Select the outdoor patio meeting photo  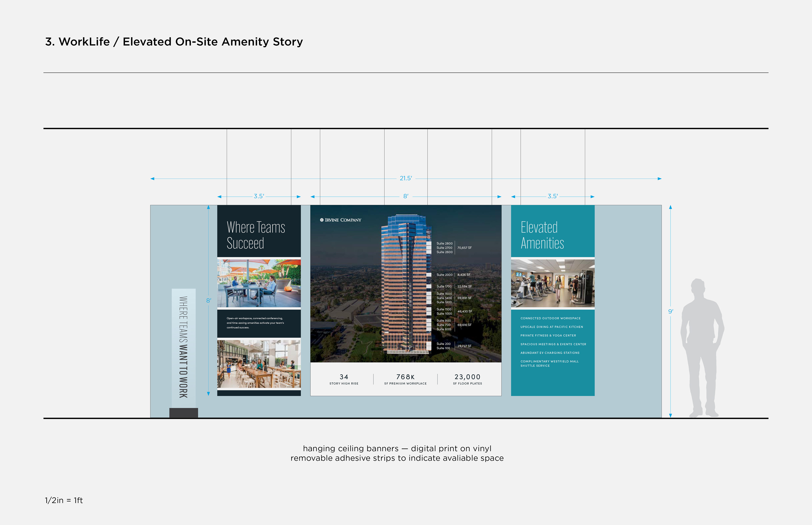pyautogui.click(x=259, y=283)
